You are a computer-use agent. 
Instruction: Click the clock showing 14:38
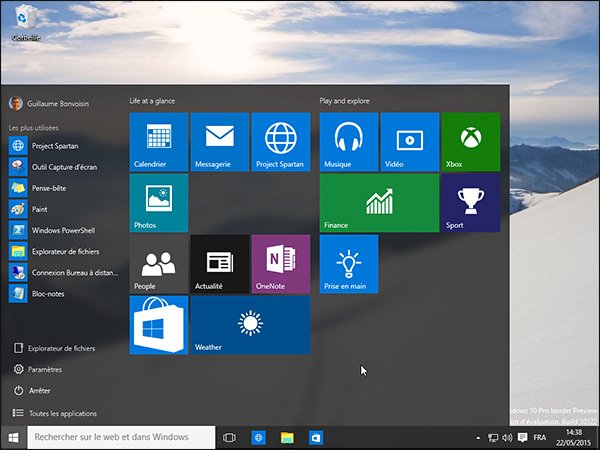point(573,437)
